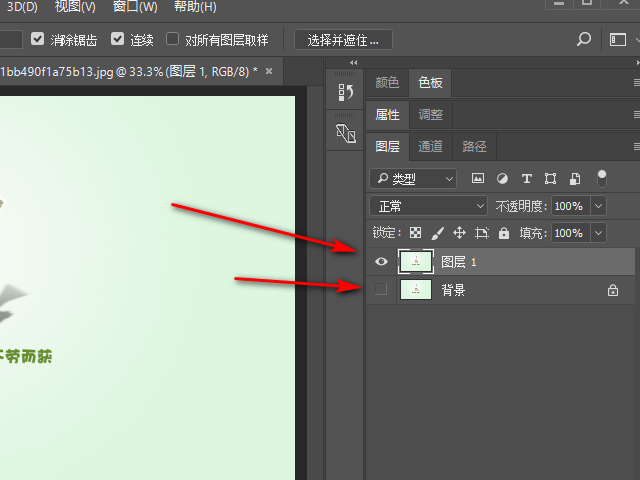
Task: Switch to the 通道 tab
Action: 430,146
